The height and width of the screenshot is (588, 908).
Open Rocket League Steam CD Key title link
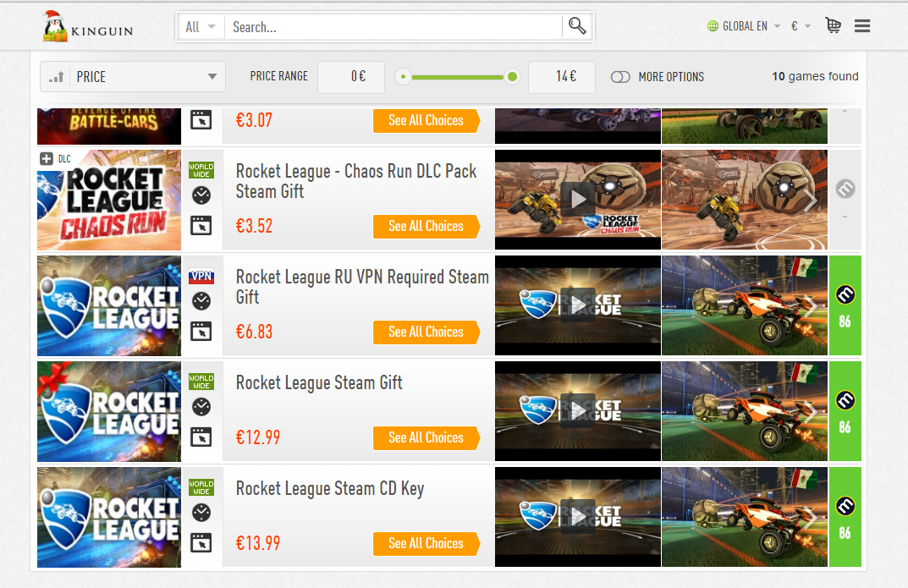(329, 489)
